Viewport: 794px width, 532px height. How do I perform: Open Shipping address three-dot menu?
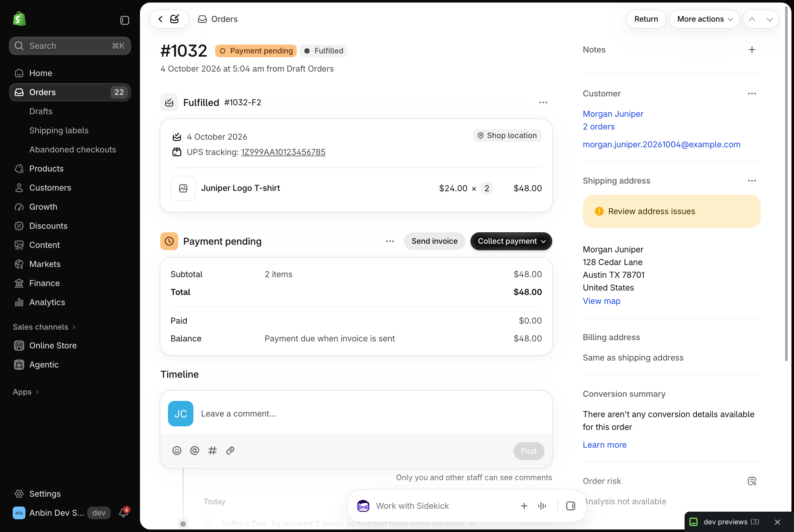pos(752,181)
